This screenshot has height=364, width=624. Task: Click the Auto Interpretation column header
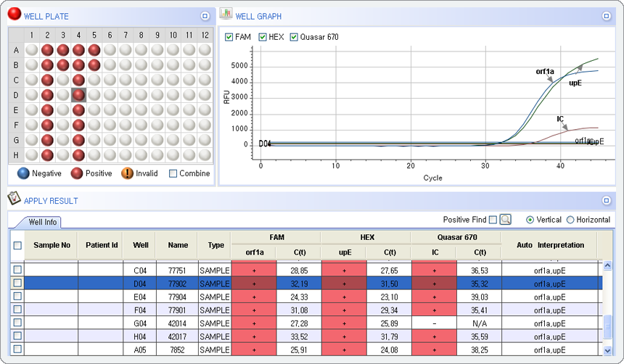click(549, 245)
